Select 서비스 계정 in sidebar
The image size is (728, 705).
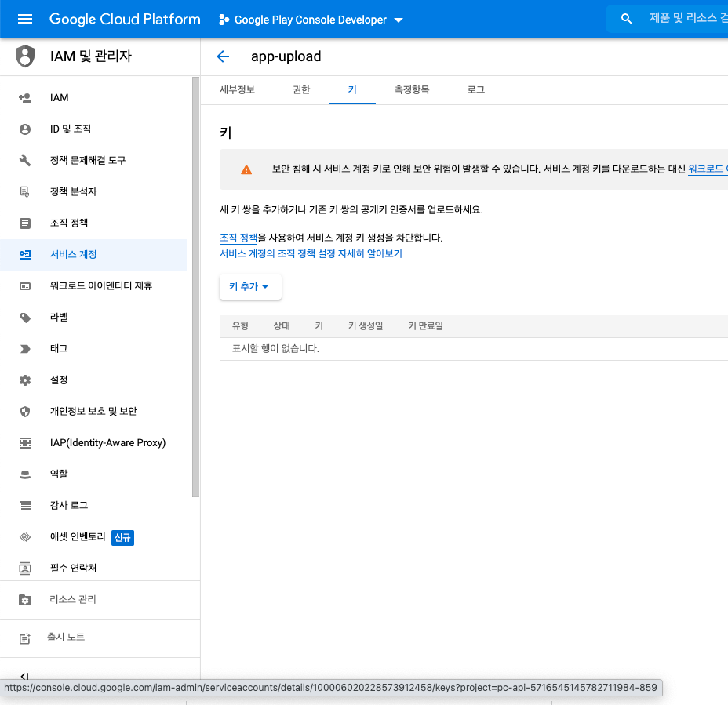[94, 254]
